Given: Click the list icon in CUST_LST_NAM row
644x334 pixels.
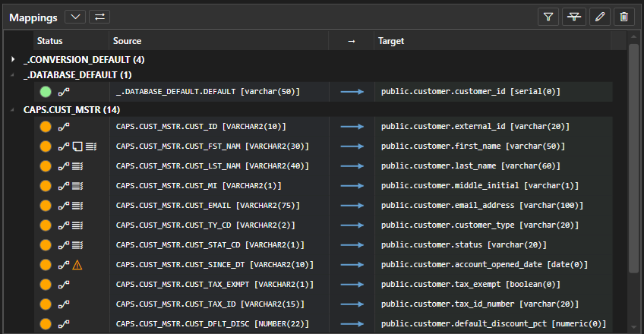Looking at the screenshot, I should (x=77, y=166).
